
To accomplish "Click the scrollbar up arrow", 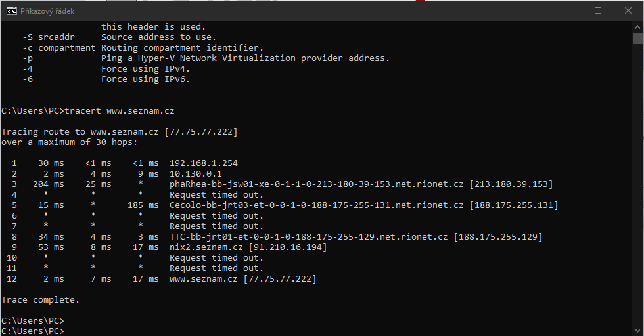I will pos(637,27).
